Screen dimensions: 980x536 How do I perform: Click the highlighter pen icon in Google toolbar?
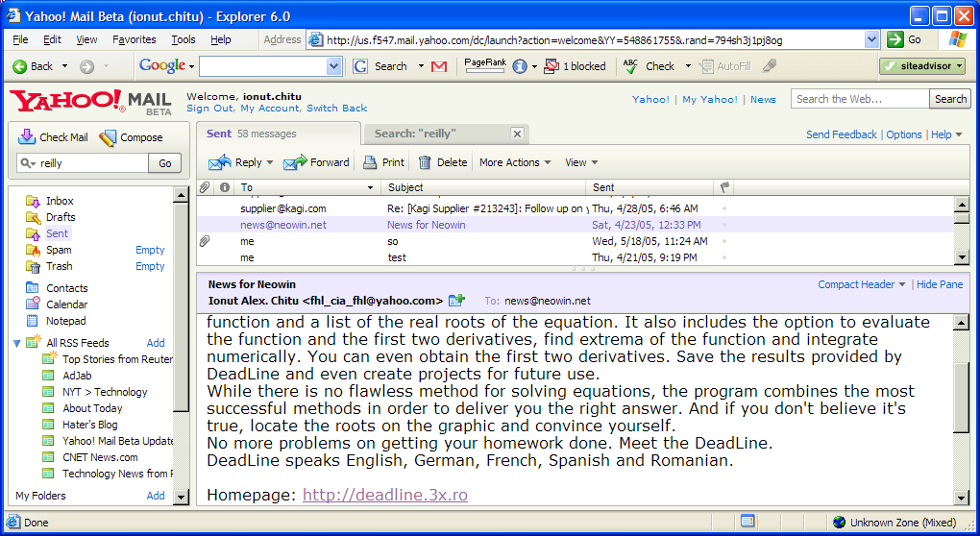coord(770,65)
